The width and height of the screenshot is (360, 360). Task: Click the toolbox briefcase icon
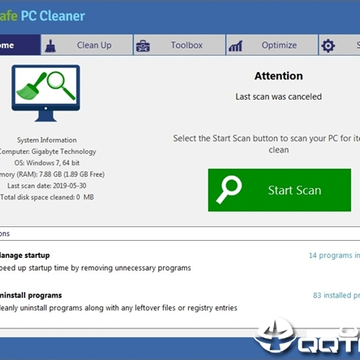click(x=143, y=46)
